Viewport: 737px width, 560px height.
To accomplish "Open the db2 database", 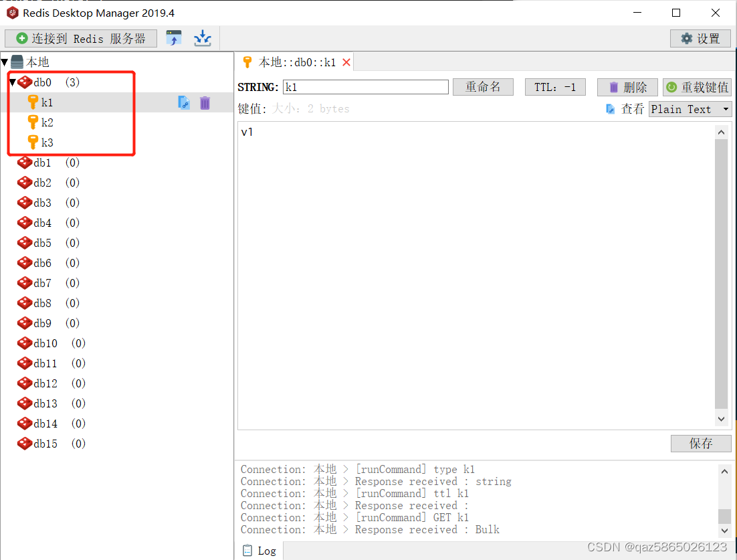I will pos(42,183).
